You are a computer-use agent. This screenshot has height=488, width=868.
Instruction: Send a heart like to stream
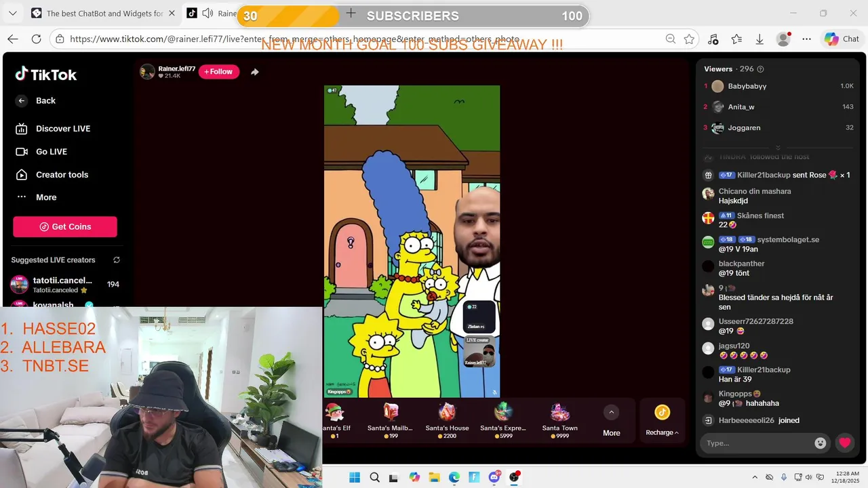point(844,443)
